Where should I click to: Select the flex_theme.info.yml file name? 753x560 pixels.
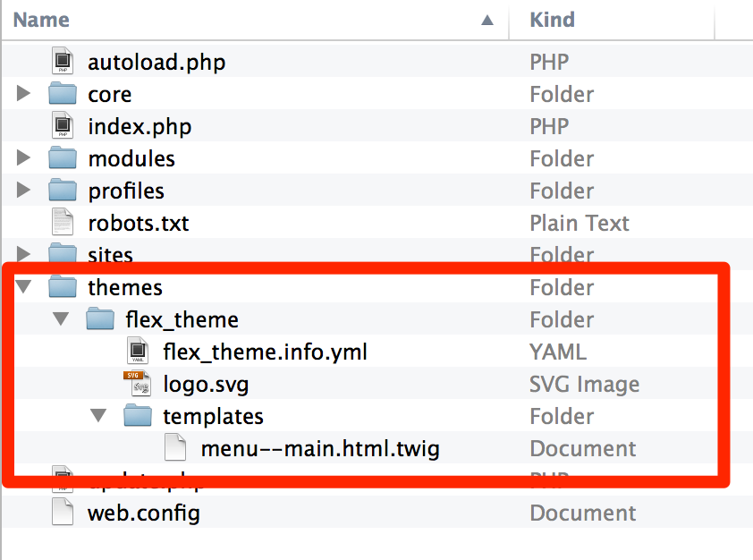pyautogui.click(x=265, y=352)
